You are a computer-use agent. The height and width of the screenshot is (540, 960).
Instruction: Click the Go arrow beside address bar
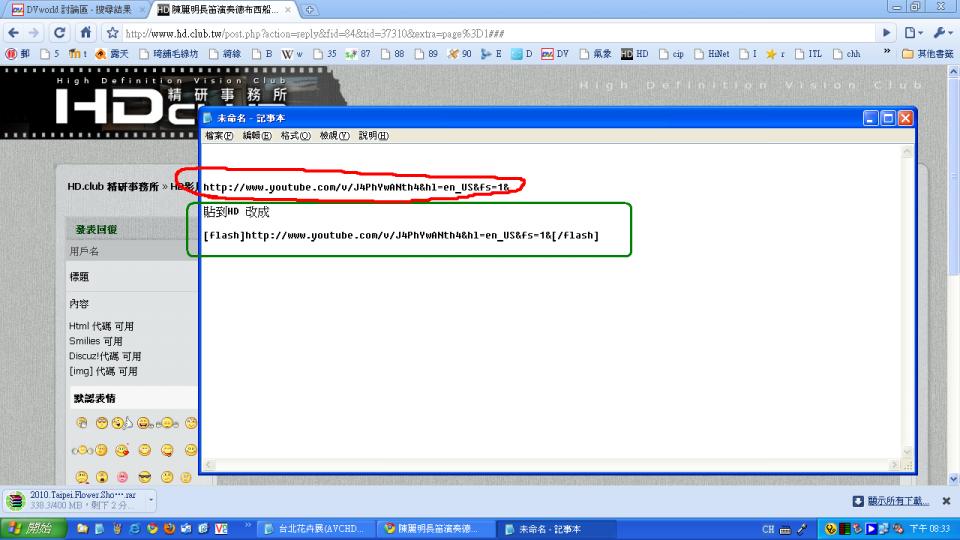(886, 33)
